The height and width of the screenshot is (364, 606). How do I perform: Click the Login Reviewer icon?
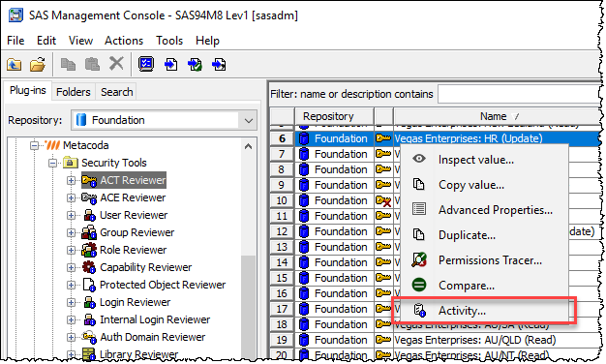90,302
